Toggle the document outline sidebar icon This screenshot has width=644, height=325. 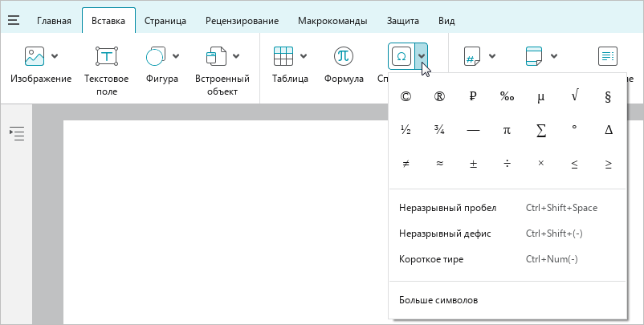pos(17,134)
